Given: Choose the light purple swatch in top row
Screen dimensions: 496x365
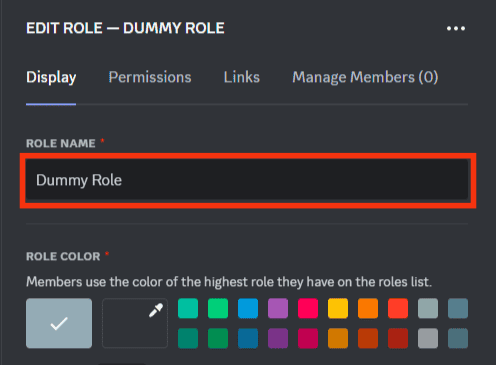Looking at the screenshot, I should point(278,308).
